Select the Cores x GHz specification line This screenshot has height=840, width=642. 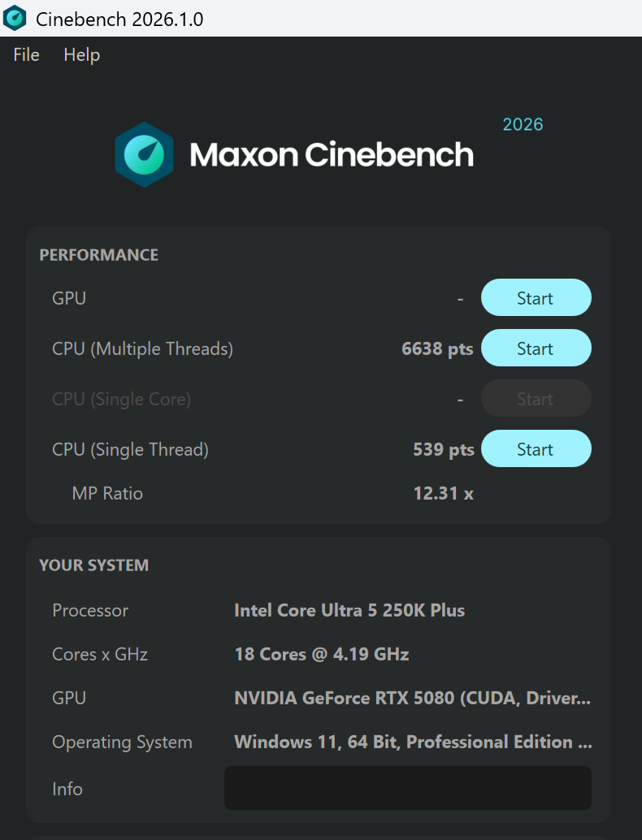[x=321, y=654]
